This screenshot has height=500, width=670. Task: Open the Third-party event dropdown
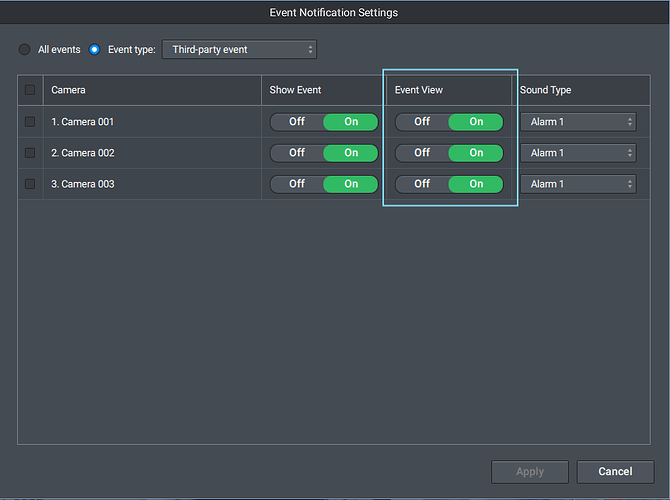click(x=238, y=49)
